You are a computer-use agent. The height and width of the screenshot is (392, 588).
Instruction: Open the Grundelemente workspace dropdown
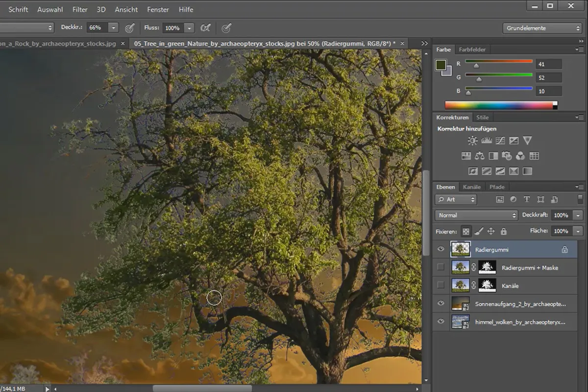tap(542, 28)
